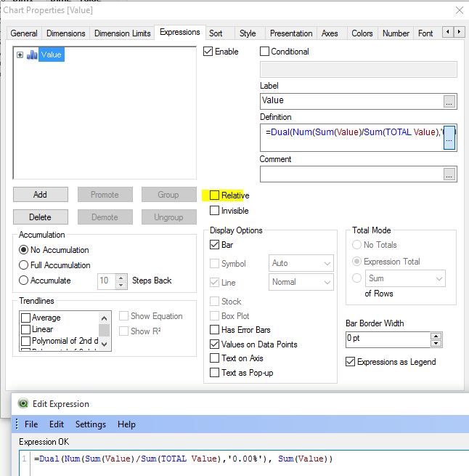The height and width of the screenshot is (476, 469).
Task: Increase Bar Border Width value
Action: [x=436, y=336]
